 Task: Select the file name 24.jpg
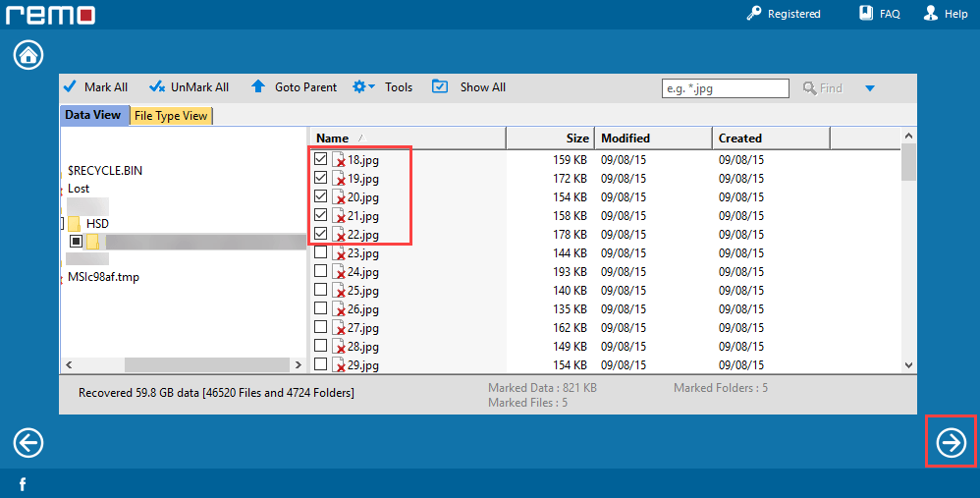point(363,272)
